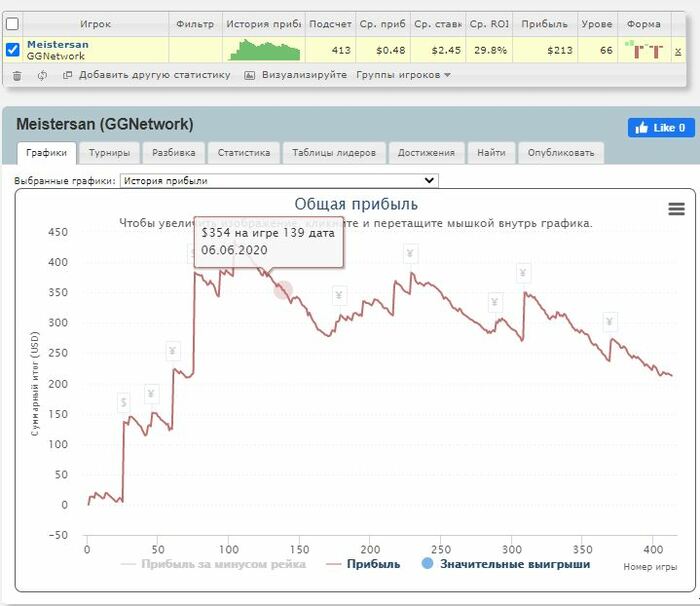The image size is (700, 606).
Task: Click the $0.48 average profit value
Action: (x=391, y=50)
